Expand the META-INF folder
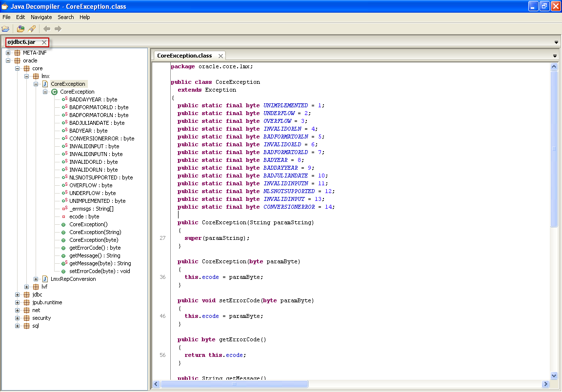Image resolution: width=562 pixels, height=392 pixels. click(8, 53)
